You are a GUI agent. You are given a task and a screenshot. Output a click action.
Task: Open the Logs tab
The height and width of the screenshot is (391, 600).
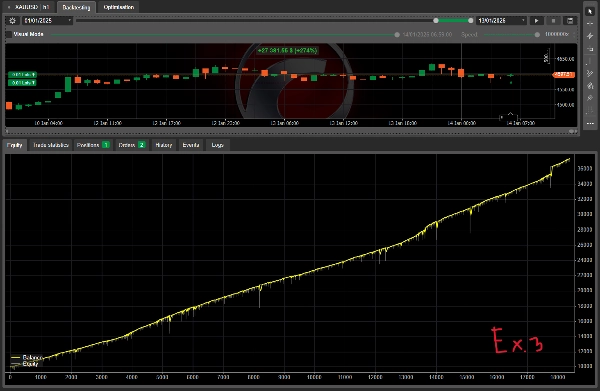coord(217,145)
